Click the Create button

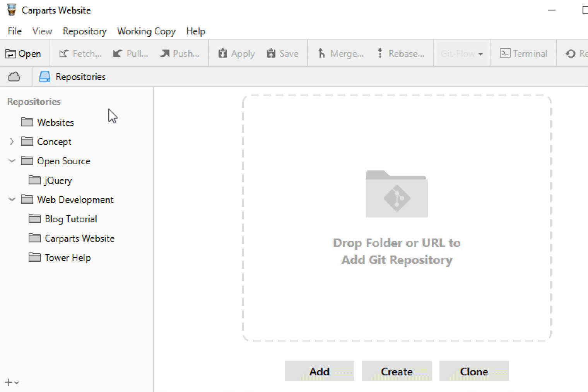point(397,371)
